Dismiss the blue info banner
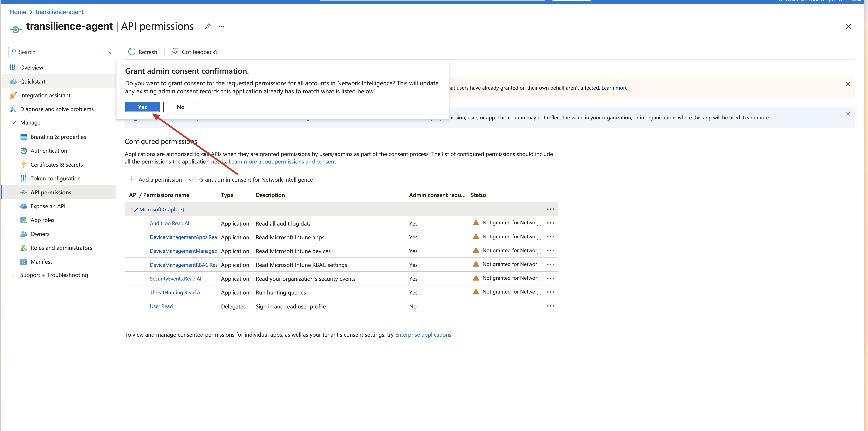Screen dimensions: 868x431 point(848,114)
